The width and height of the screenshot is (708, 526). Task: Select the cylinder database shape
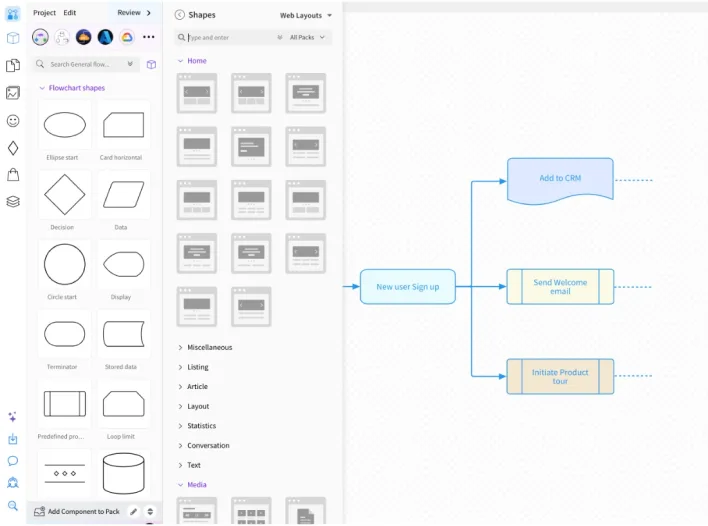[123, 474]
